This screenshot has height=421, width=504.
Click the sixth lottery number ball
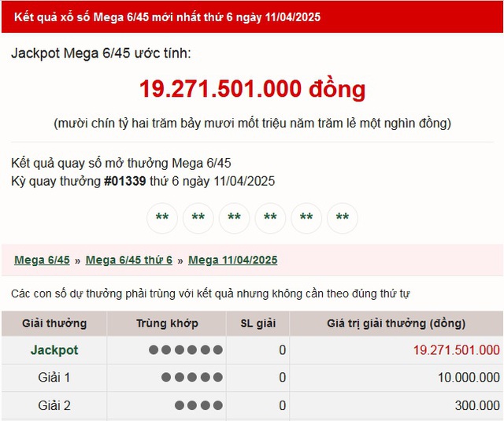[x=343, y=218]
